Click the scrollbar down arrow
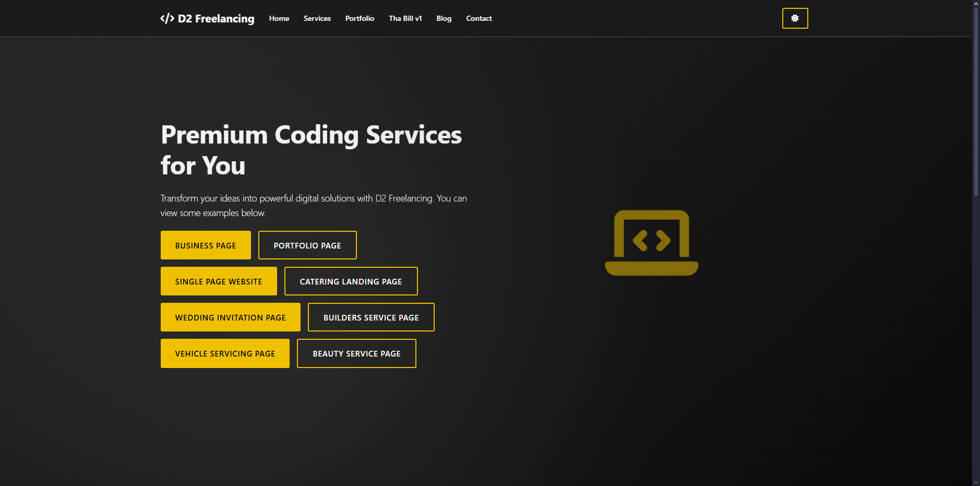Image resolution: width=980 pixels, height=486 pixels. [976, 482]
